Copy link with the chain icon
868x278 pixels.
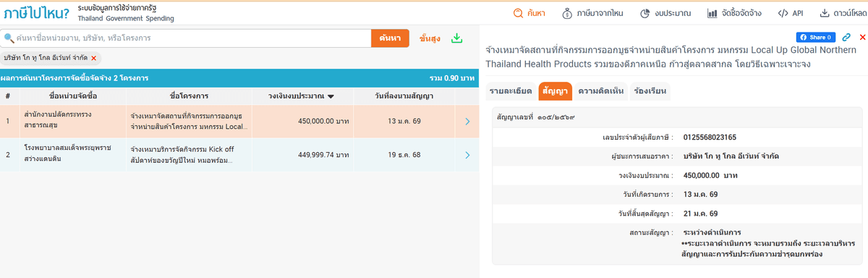click(x=846, y=37)
